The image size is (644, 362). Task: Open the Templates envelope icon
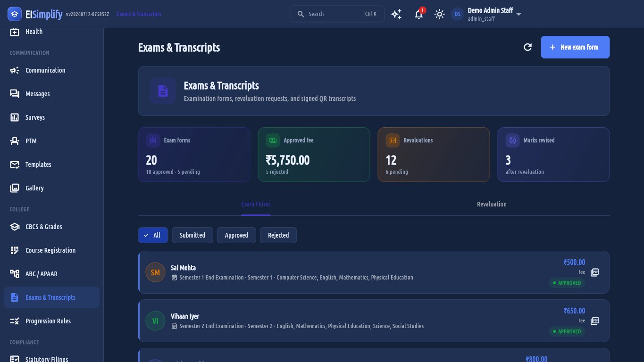tap(15, 165)
